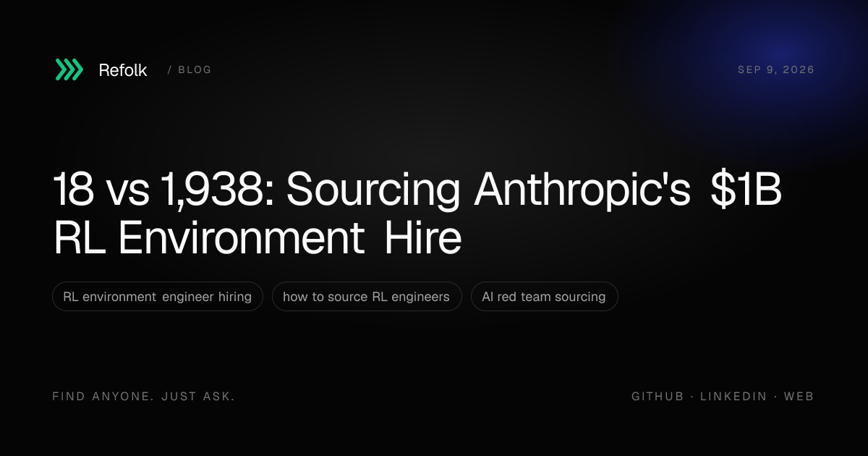Select the SEP 9, 2026 date
This screenshot has width=868, height=456.
pos(776,70)
